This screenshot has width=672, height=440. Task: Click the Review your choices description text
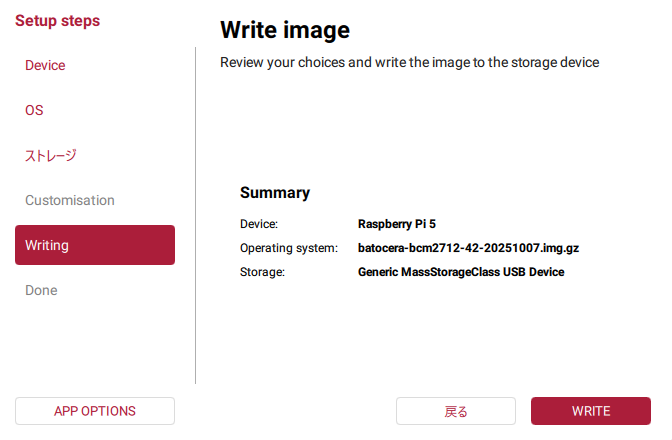(409, 62)
